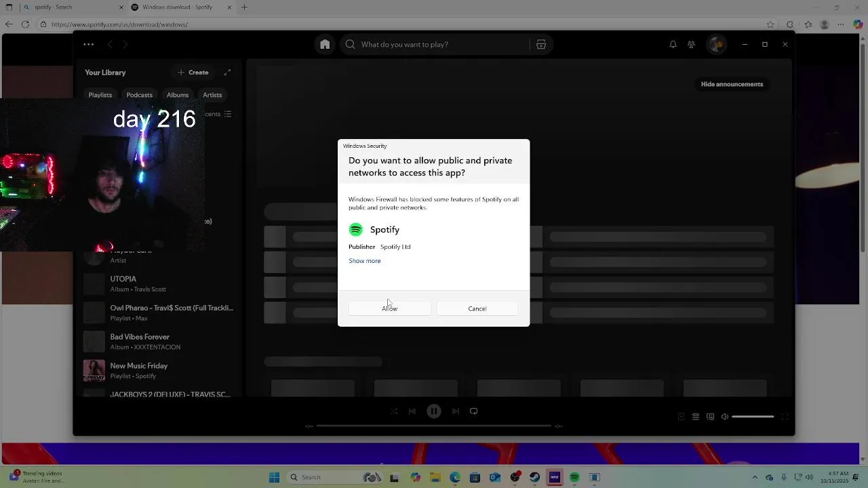Seek along the song progress bar
Screen dimensions: 868x488
pyautogui.click(x=434, y=426)
